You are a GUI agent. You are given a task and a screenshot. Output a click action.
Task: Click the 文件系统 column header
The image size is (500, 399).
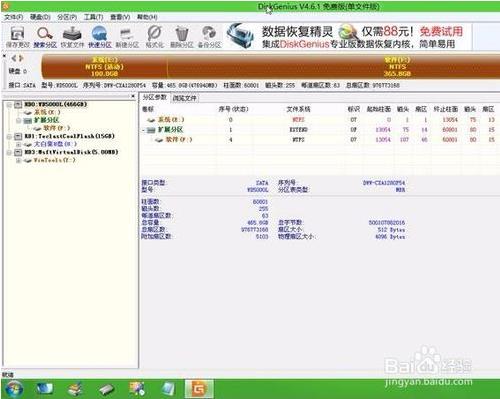click(x=298, y=109)
